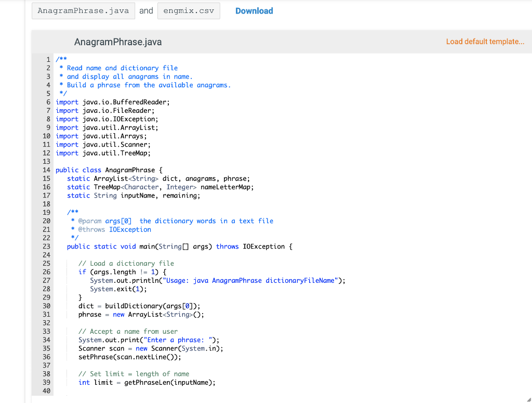Click the 'import java.util.Arrays;' line
This screenshot has height=403, width=532.
click(x=101, y=136)
